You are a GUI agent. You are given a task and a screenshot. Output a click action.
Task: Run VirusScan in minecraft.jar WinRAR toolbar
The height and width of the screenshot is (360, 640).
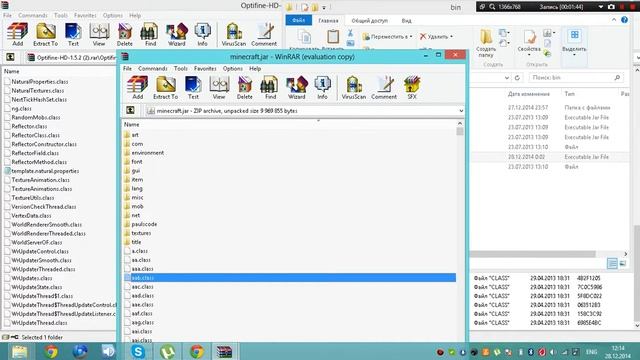click(353, 87)
